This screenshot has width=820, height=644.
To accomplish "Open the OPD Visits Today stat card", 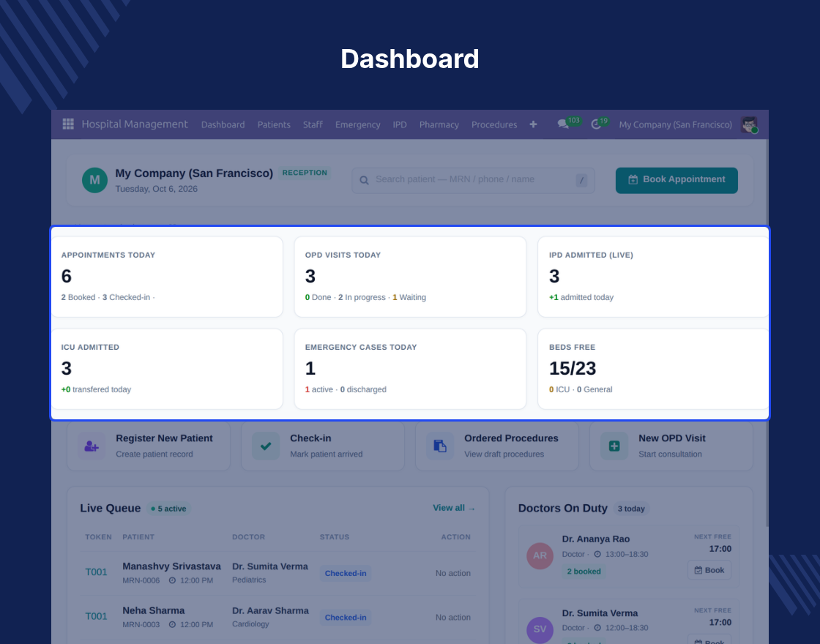I will pyautogui.click(x=410, y=277).
